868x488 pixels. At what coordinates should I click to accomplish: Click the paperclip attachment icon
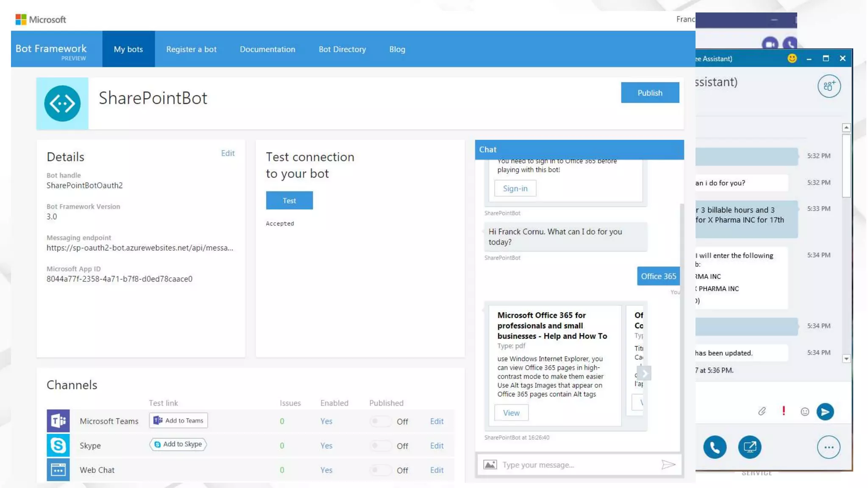[x=762, y=411]
